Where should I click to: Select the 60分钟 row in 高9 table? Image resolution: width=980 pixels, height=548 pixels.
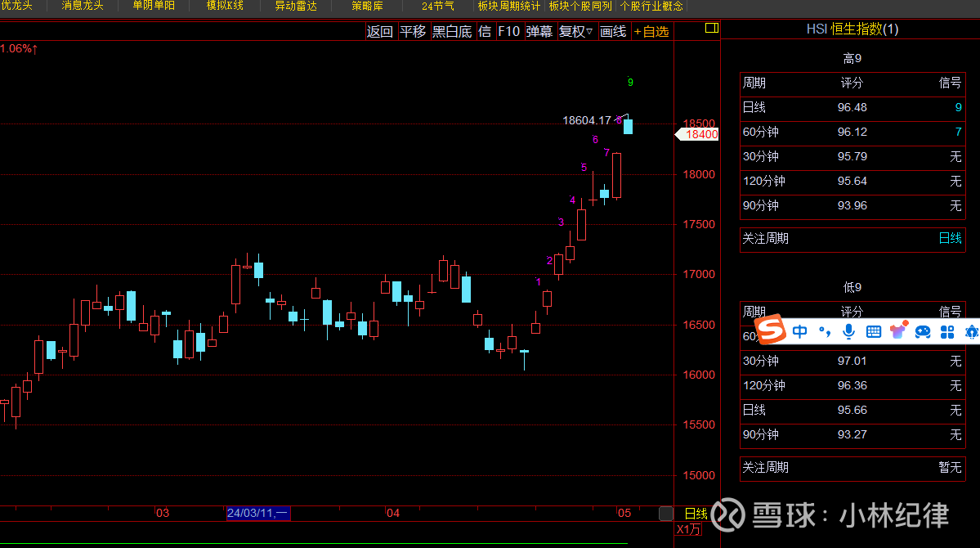852,132
